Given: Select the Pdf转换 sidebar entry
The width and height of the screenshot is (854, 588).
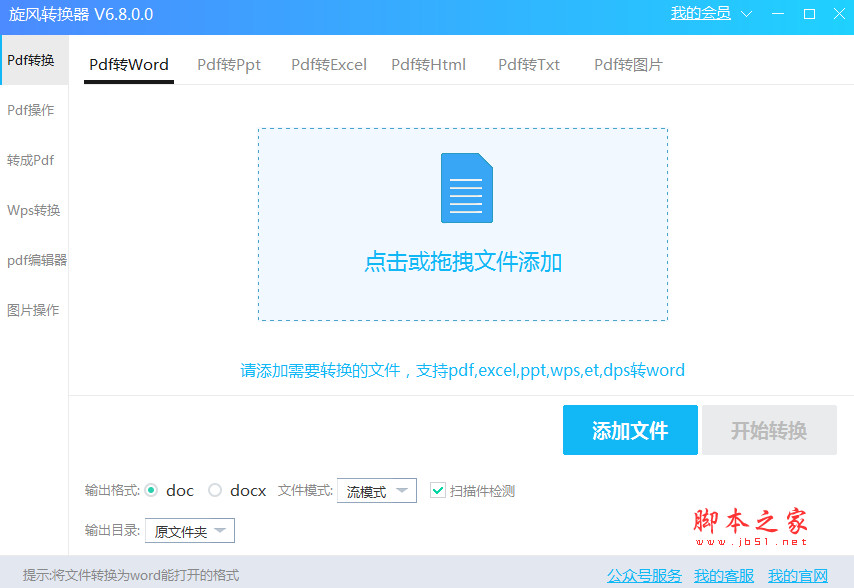Looking at the screenshot, I should pos(31,59).
